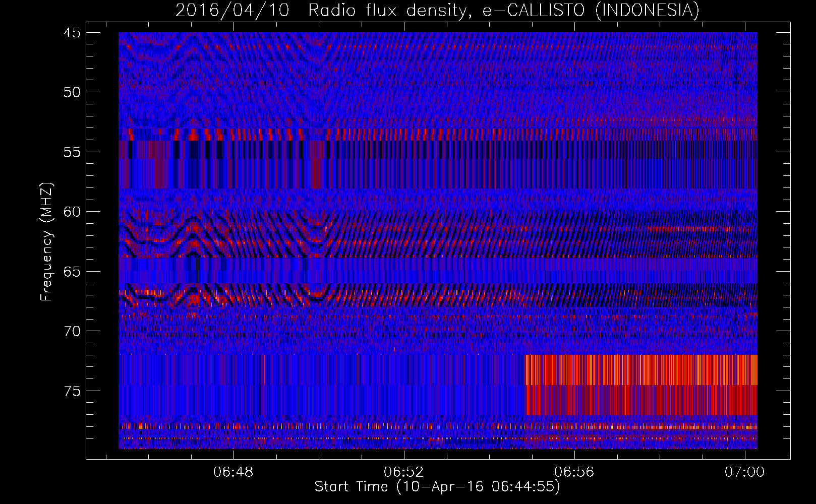The width and height of the screenshot is (816, 504).
Task: Click the 'Start Time (10-Apr-16 06:44:55)' label
Action: pos(437,487)
